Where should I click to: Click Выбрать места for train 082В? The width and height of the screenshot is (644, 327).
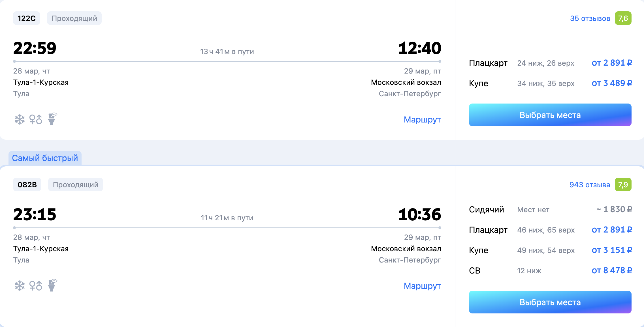coord(550,302)
